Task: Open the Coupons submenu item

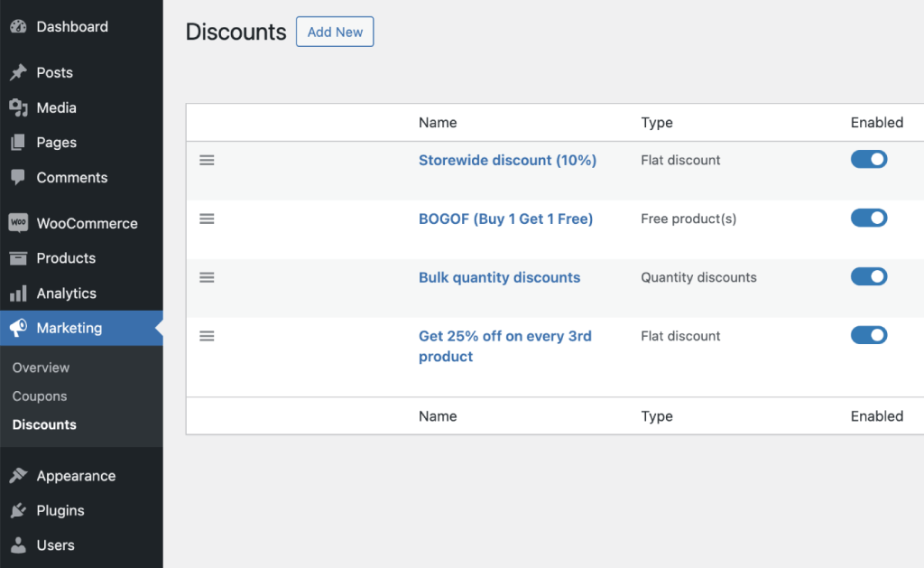Action: [x=39, y=396]
